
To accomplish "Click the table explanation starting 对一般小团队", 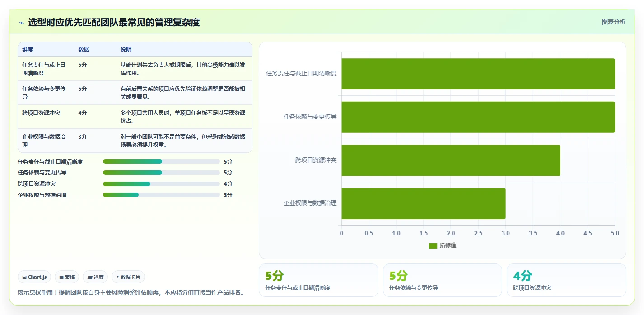I will (183, 141).
